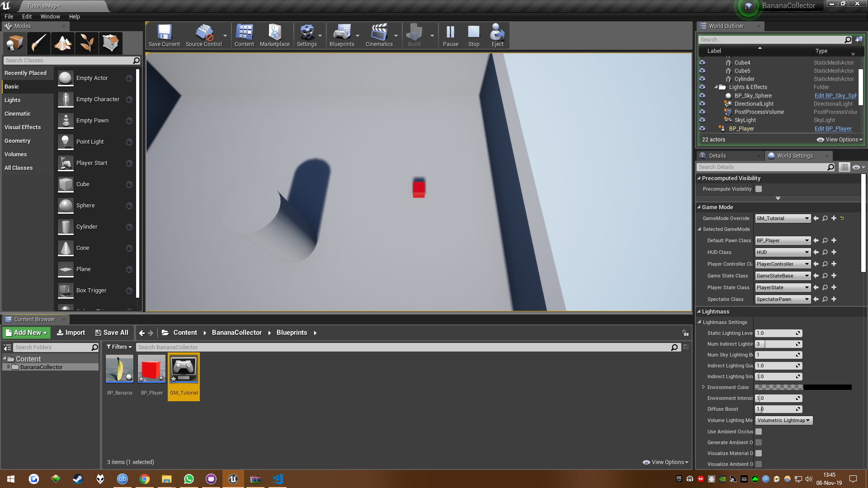Click Static Lighting Level Scale value slider

click(778, 333)
